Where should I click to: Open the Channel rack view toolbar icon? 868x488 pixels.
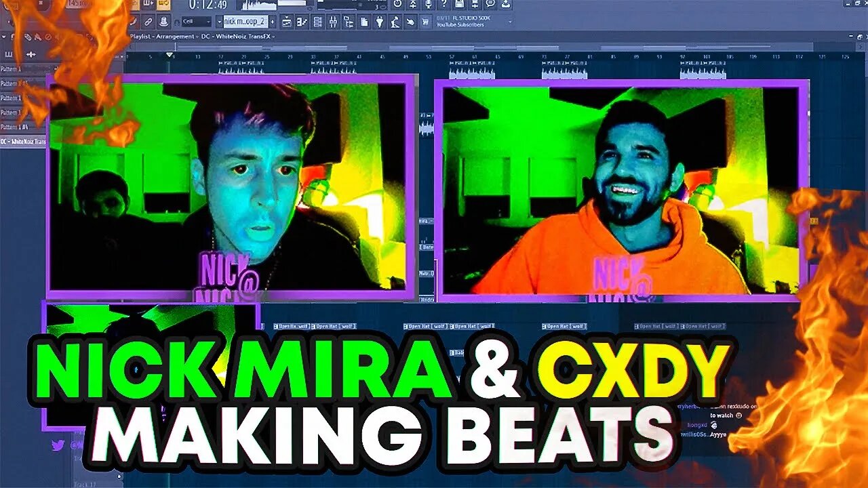pyautogui.click(x=318, y=22)
